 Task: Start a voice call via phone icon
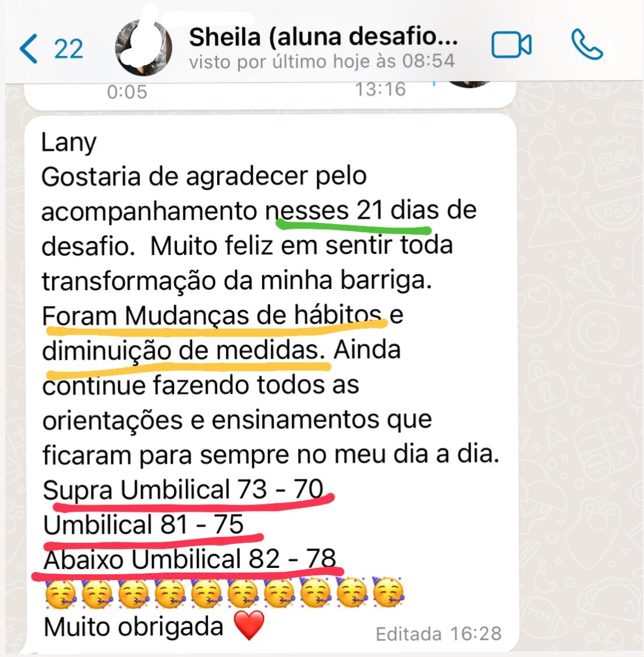pos(587,44)
